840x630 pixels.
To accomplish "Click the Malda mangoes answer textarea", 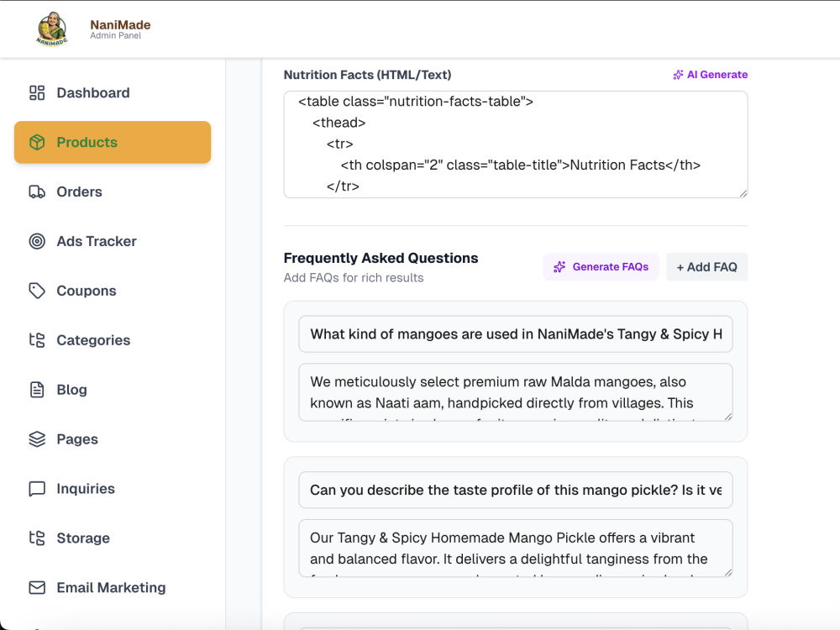I will click(x=516, y=392).
